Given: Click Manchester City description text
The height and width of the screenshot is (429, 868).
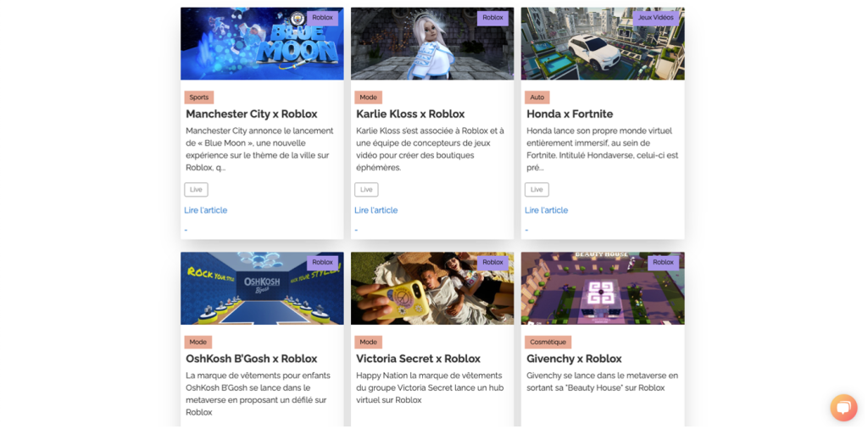Looking at the screenshot, I should [x=261, y=149].
